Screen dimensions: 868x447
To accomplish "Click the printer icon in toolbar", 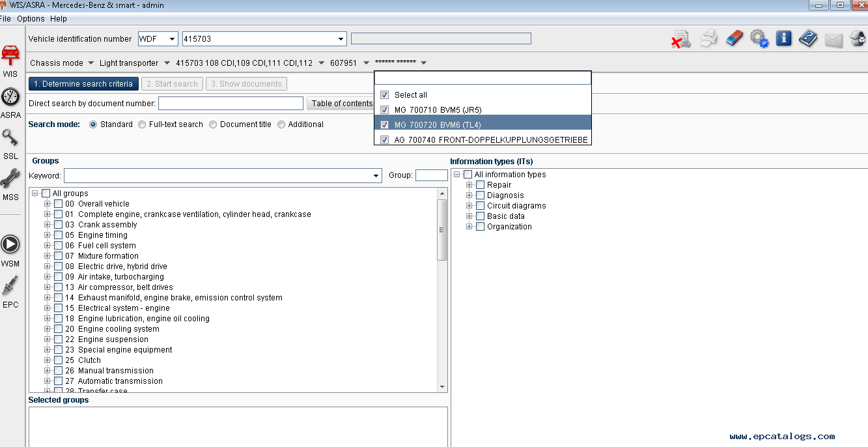I will (x=708, y=38).
